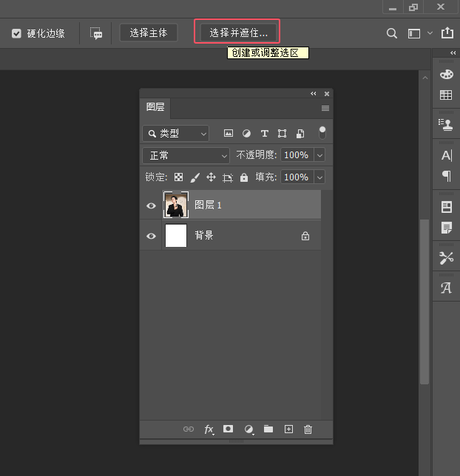Open the Color palette panel icon
460x476 pixels.
[447, 75]
